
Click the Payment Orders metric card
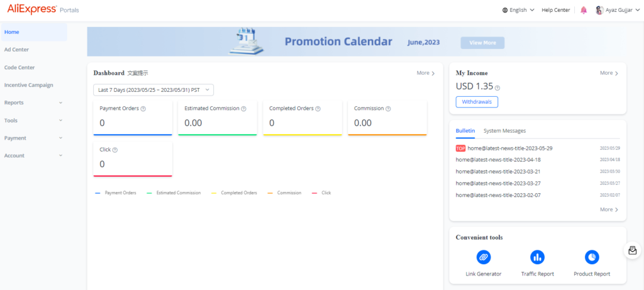click(133, 118)
